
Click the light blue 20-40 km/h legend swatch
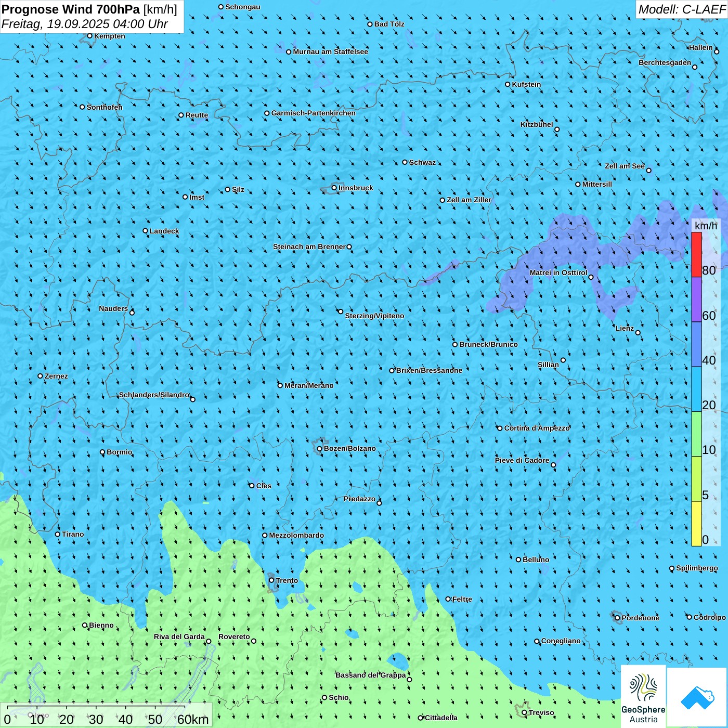696,389
